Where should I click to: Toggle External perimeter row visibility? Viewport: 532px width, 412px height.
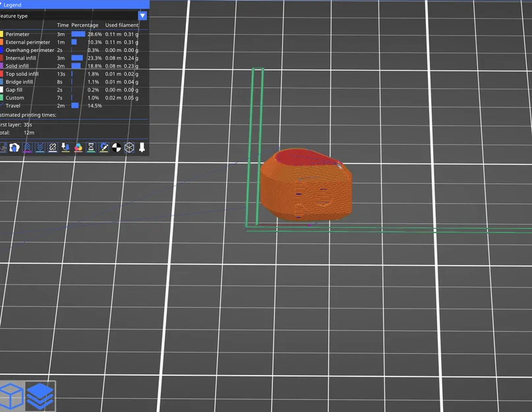(69, 42)
